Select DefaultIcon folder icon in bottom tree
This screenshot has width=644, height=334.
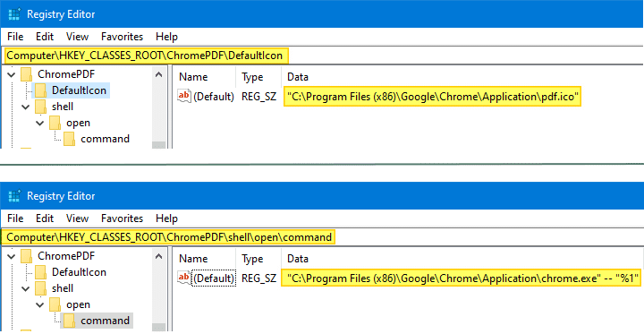pos(40,272)
